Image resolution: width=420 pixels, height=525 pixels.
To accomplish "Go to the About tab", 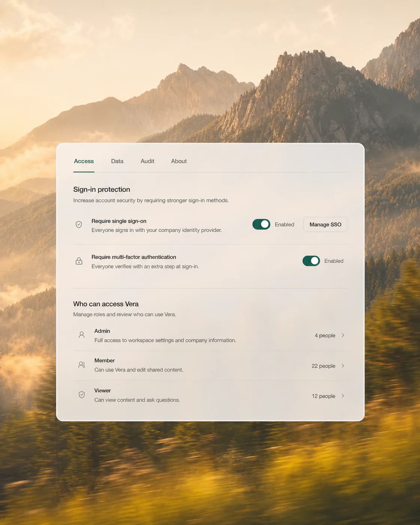I will (179, 161).
